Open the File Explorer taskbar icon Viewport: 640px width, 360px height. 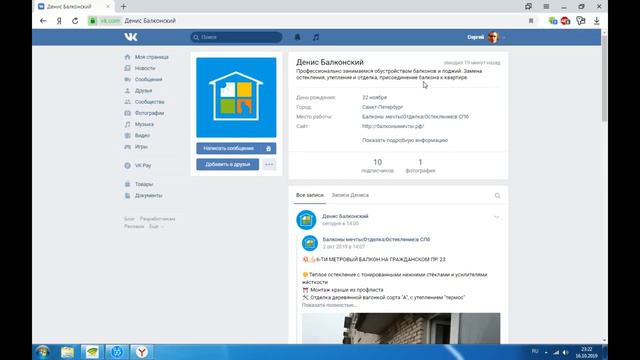(x=67, y=352)
